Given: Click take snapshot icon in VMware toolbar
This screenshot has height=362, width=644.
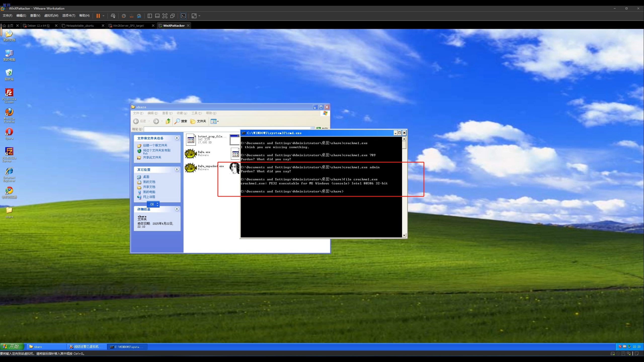Looking at the screenshot, I should [x=124, y=16].
